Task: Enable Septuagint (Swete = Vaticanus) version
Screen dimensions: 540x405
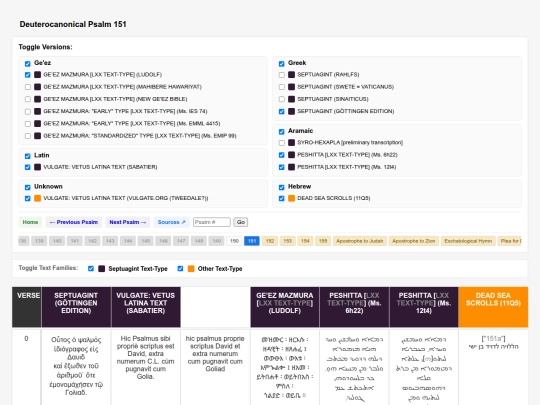Action: (x=281, y=87)
